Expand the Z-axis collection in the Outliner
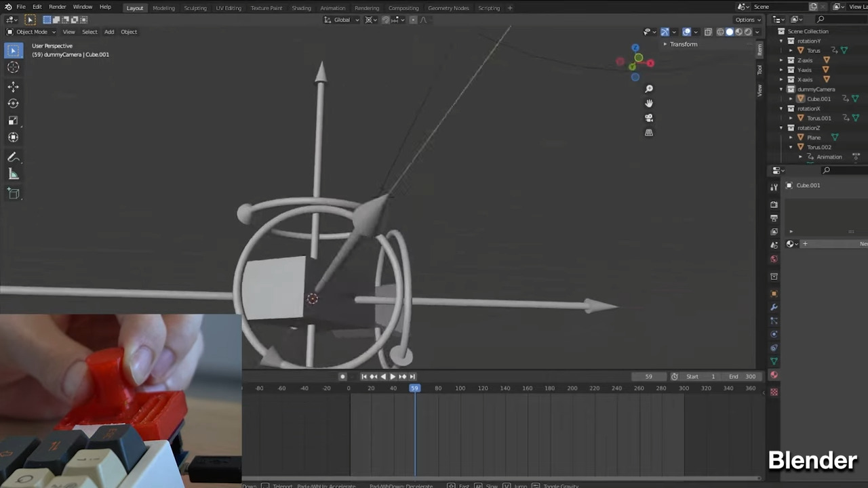Image resolution: width=868 pixels, height=488 pixels. [781, 60]
